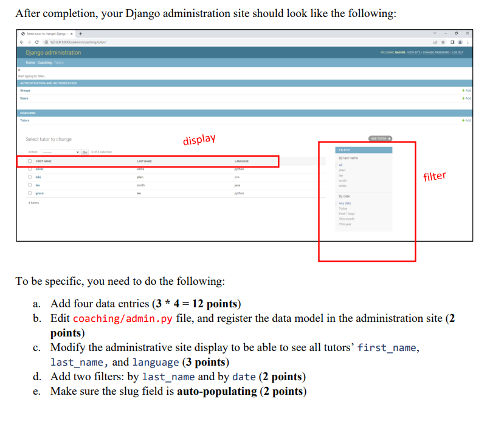Viewport: 504px width, 430px height.
Task: Click the Add icon next to Groups
Action: coord(466,90)
